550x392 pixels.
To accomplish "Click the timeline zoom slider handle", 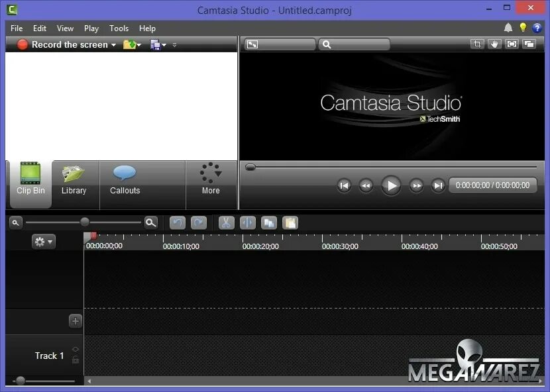I will click(85, 222).
